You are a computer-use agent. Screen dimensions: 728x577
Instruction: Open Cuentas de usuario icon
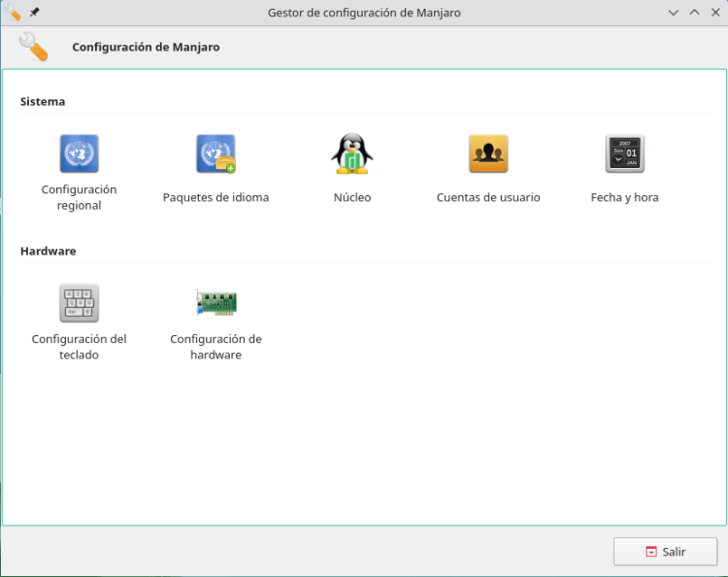tap(488, 153)
